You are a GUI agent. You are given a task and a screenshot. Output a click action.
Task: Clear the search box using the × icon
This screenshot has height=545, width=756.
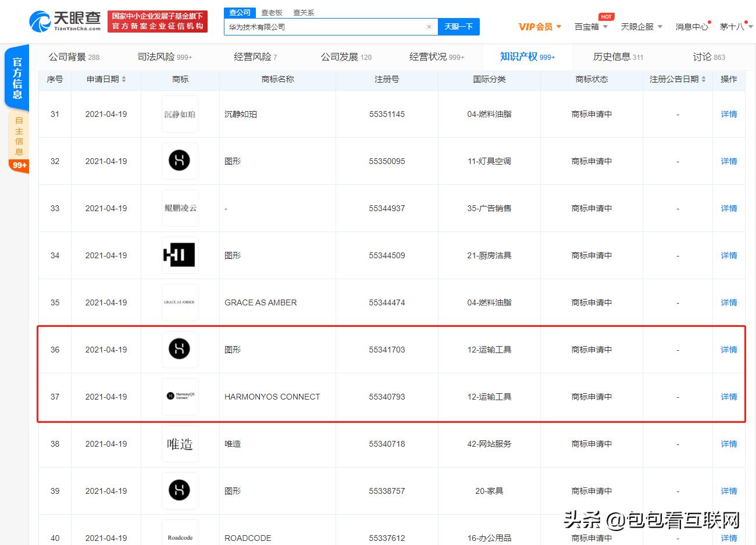(x=429, y=27)
